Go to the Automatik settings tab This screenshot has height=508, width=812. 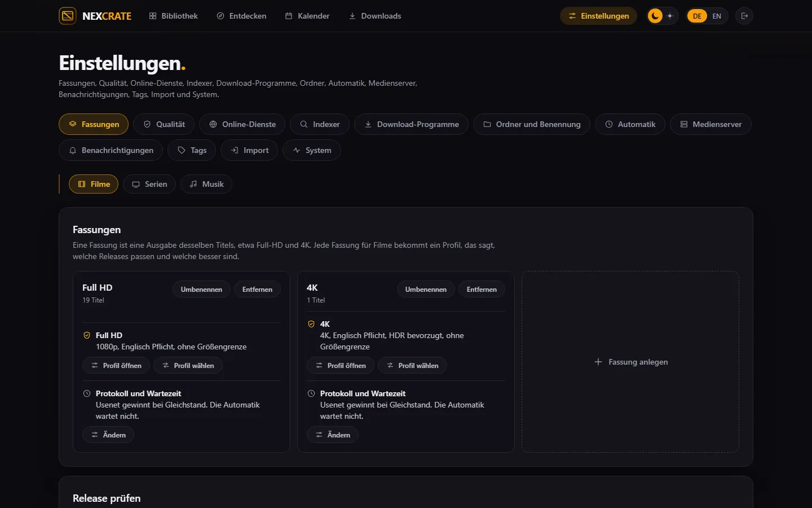pos(630,124)
